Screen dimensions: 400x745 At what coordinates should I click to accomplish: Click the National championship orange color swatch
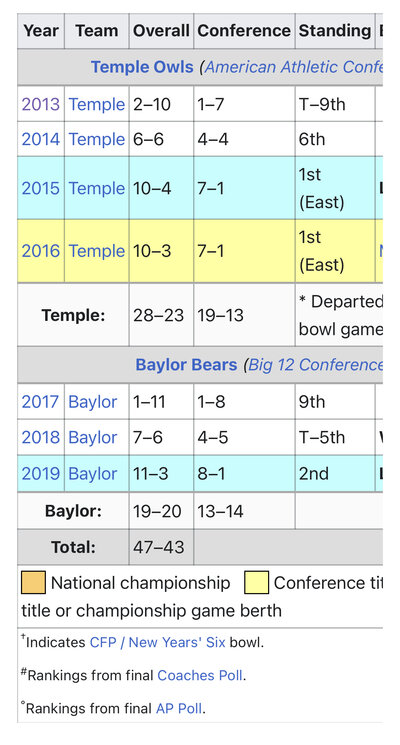click(33, 583)
